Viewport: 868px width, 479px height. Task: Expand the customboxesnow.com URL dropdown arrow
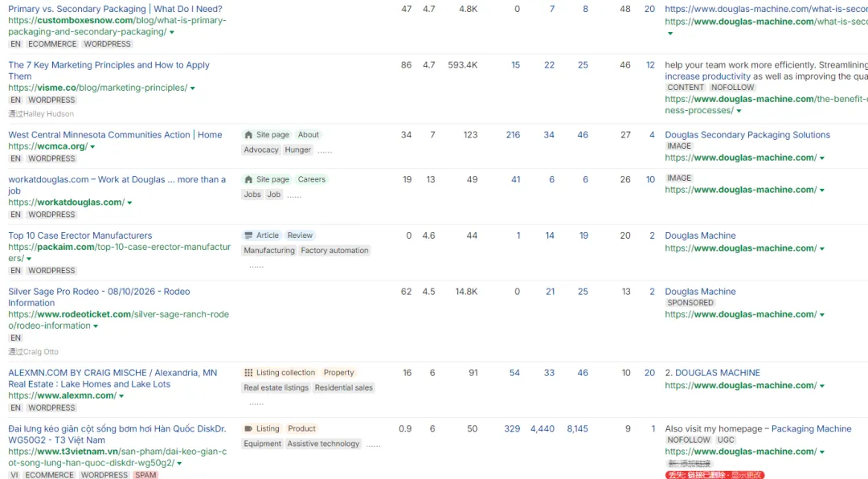click(172, 32)
